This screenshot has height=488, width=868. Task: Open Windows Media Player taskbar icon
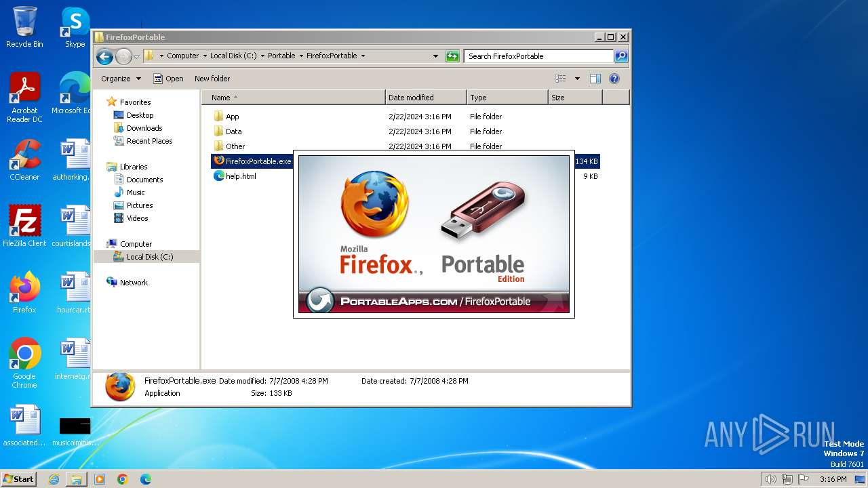click(100, 479)
